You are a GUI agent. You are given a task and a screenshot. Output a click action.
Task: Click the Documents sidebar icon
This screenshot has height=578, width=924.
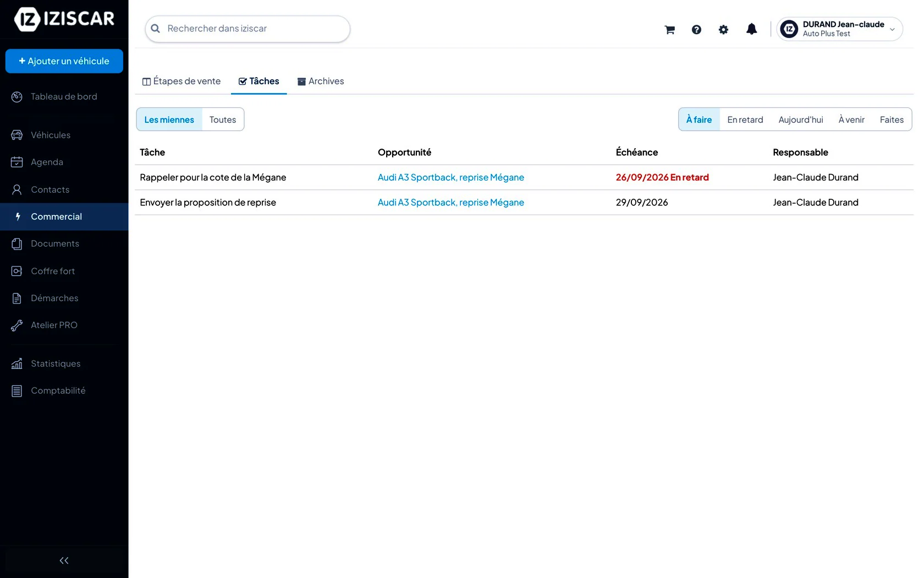[x=17, y=244]
